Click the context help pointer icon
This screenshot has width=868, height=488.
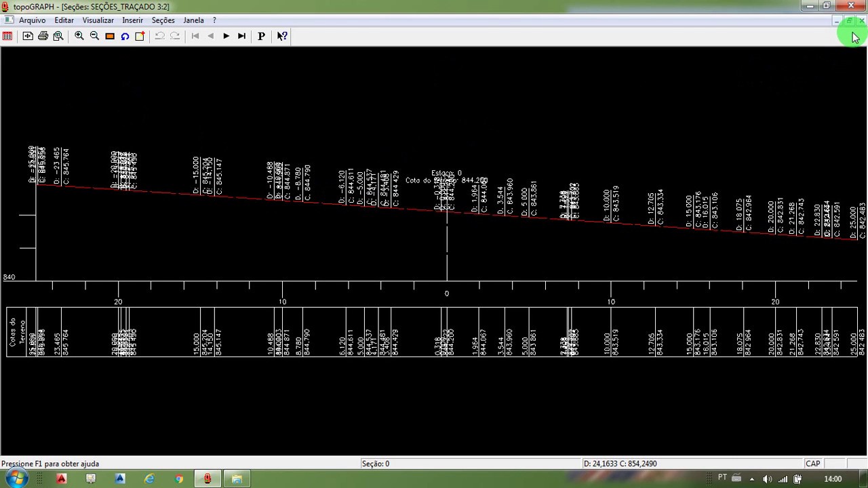282,36
